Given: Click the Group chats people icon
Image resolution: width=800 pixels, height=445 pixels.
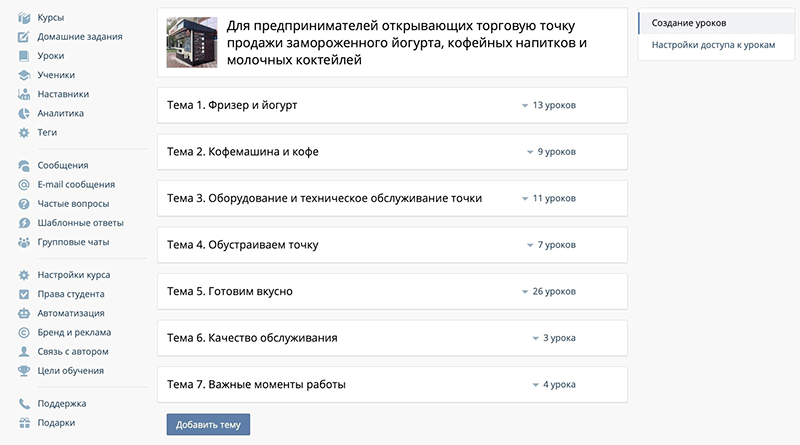Looking at the screenshot, I should coord(24,242).
